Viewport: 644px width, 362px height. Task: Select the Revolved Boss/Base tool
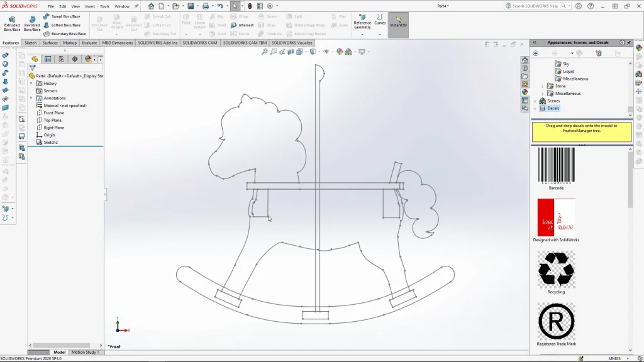click(x=32, y=24)
